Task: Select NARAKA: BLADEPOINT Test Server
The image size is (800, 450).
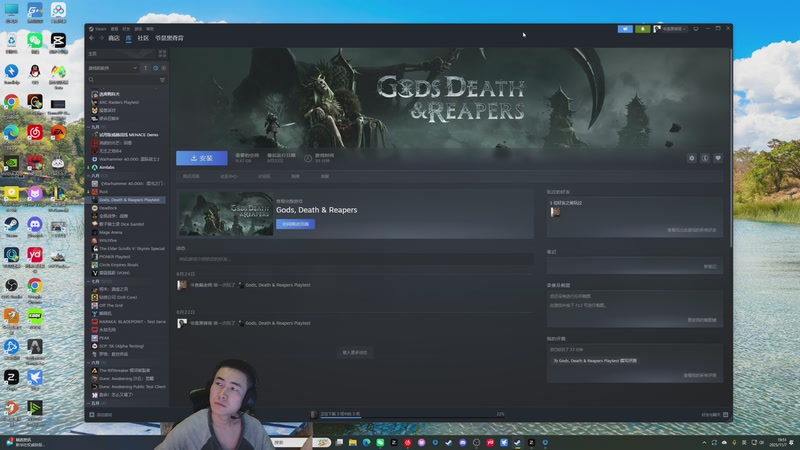Action: tap(132, 321)
